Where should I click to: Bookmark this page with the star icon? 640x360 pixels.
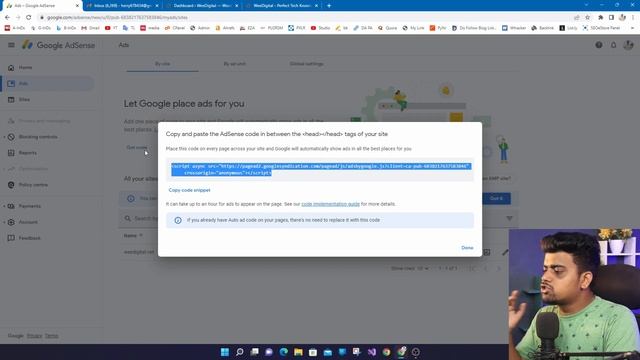[587, 17]
